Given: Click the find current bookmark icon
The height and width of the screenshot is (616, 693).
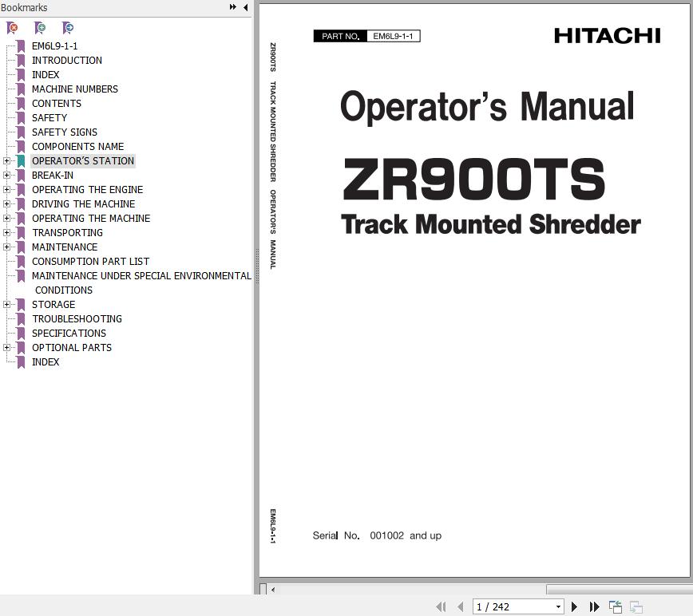Looking at the screenshot, I should tap(68, 28).
